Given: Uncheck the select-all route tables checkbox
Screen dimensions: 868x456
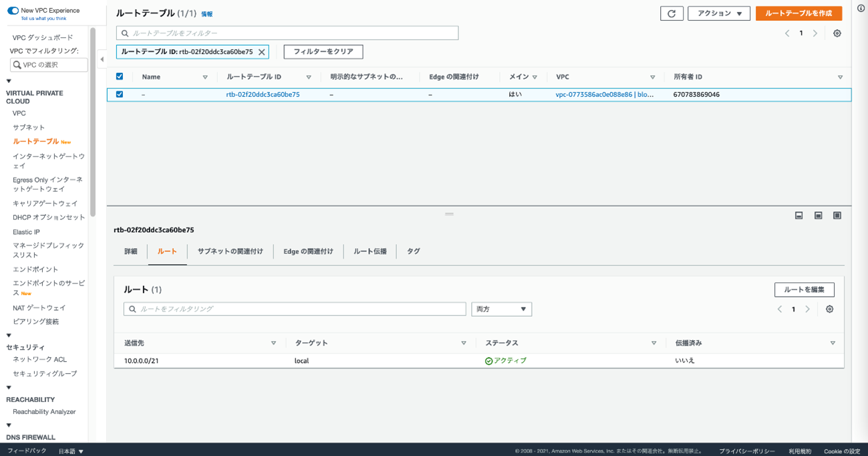Looking at the screenshot, I should 120,77.
